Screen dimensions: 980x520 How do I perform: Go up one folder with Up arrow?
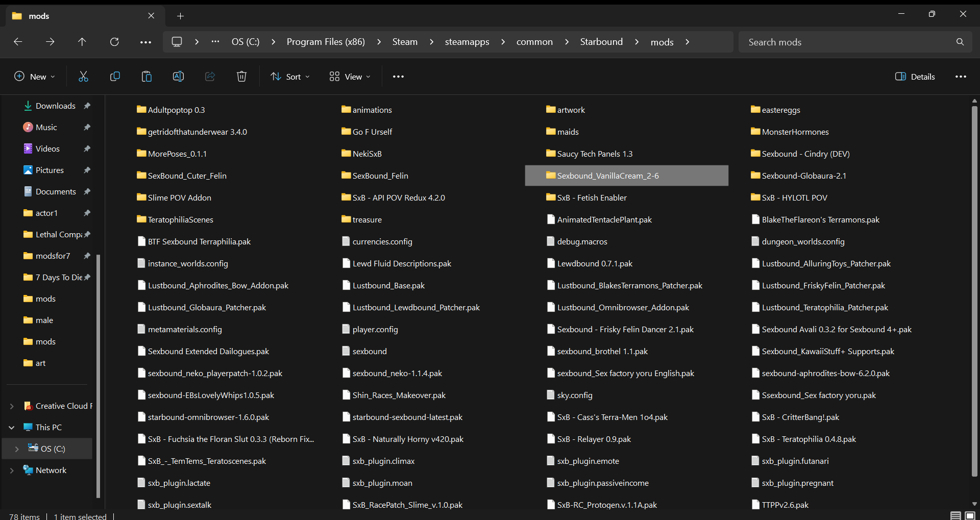pyautogui.click(x=82, y=42)
